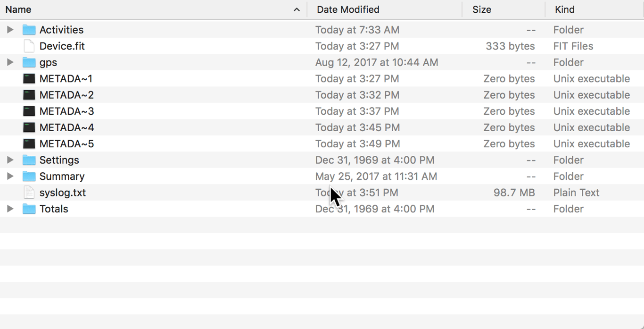Click the Activities folder icon
This screenshot has width=644, height=329.
pyautogui.click(x=29, y=30)
